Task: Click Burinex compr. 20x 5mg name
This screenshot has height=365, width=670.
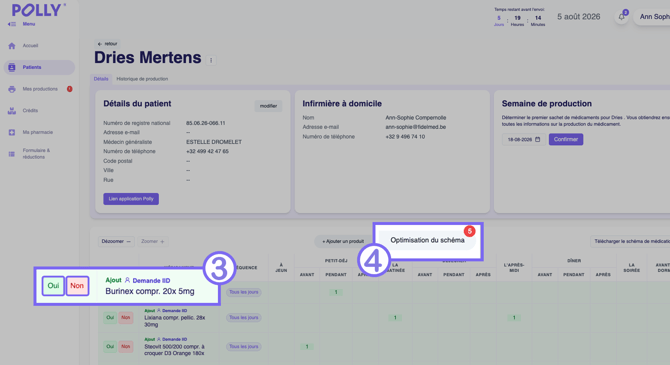Action: [x=150, y=291]
